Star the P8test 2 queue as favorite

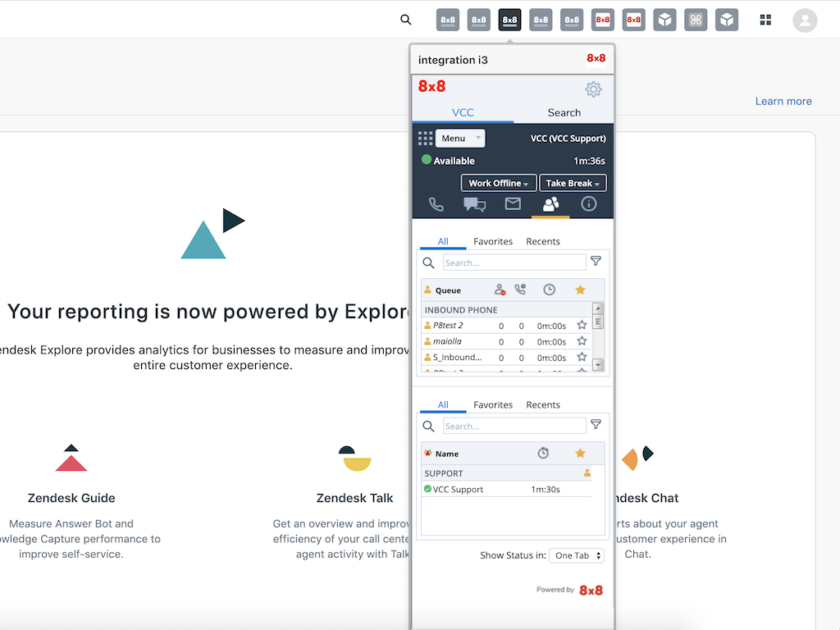pyautogui.click(x=582, y=326)
